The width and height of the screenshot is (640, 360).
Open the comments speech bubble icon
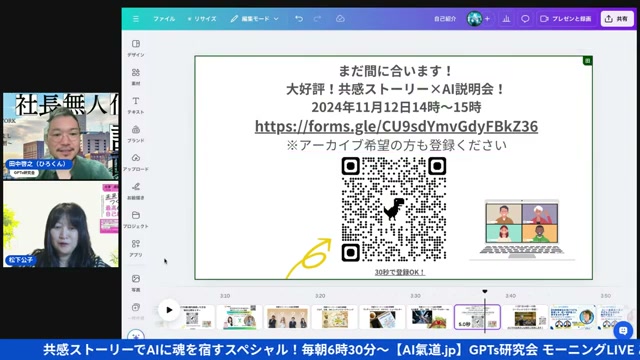click(x=525, y=19)
